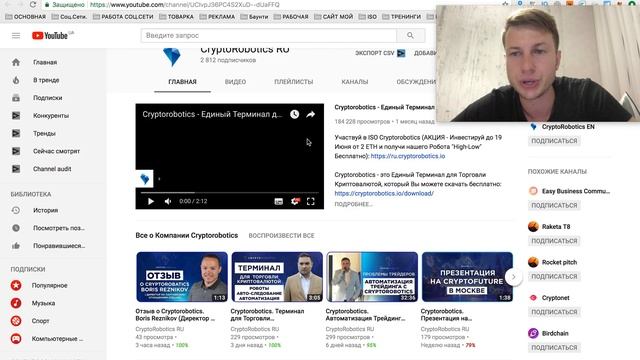Expand description with ПОДРОБНЕЕ

353,204
